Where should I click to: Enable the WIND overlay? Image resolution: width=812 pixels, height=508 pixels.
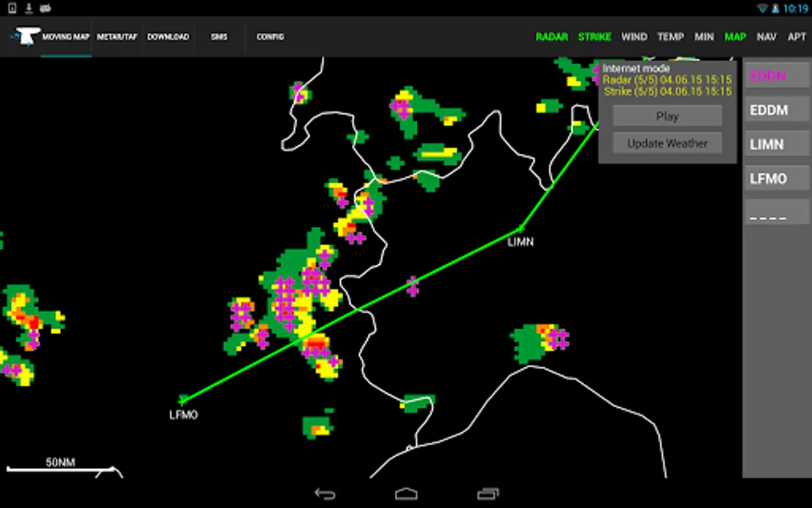click(x=634, y=37)
